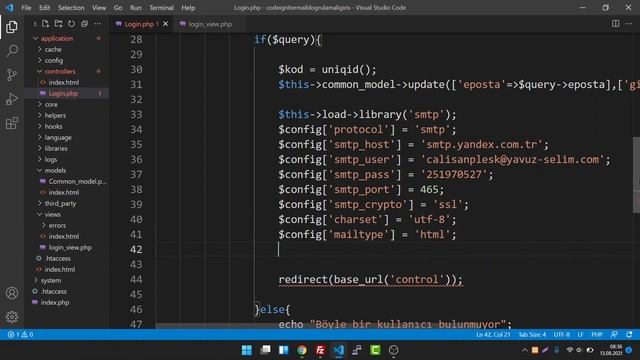The height and width of the screenshot is (360, 640).
Task: Collapse all folders in explorer
Action: (x=84, y=24)
